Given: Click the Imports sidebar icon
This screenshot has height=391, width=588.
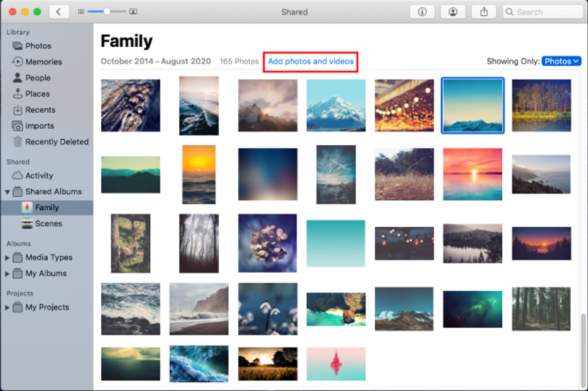Looking at the screenshot, I should pyautogui.click(x=17, y=126).
